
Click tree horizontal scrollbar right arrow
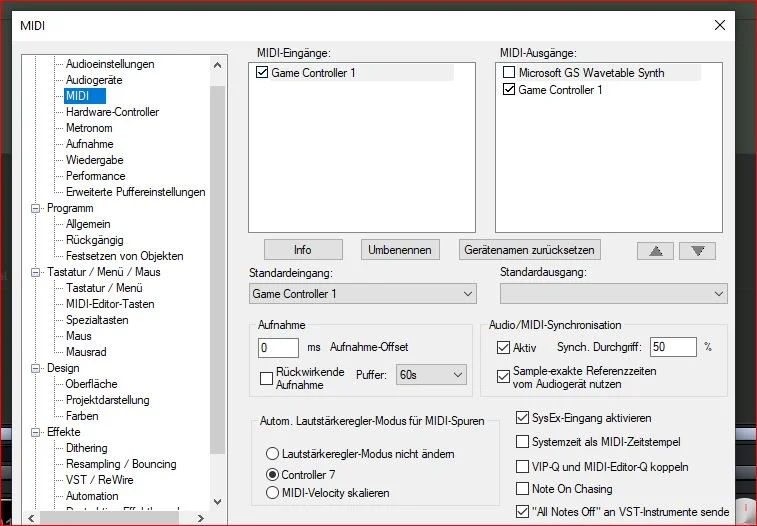[200, 518]
